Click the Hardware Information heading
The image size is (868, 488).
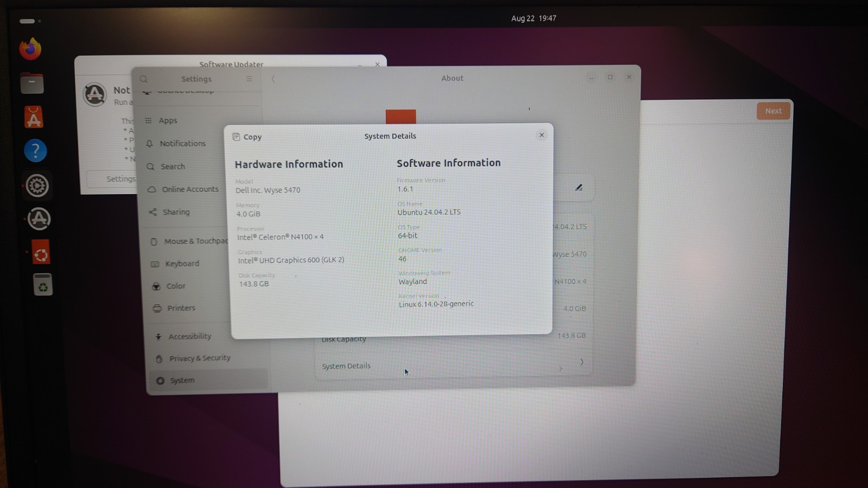pyautogui.click(x=289, y=164)
